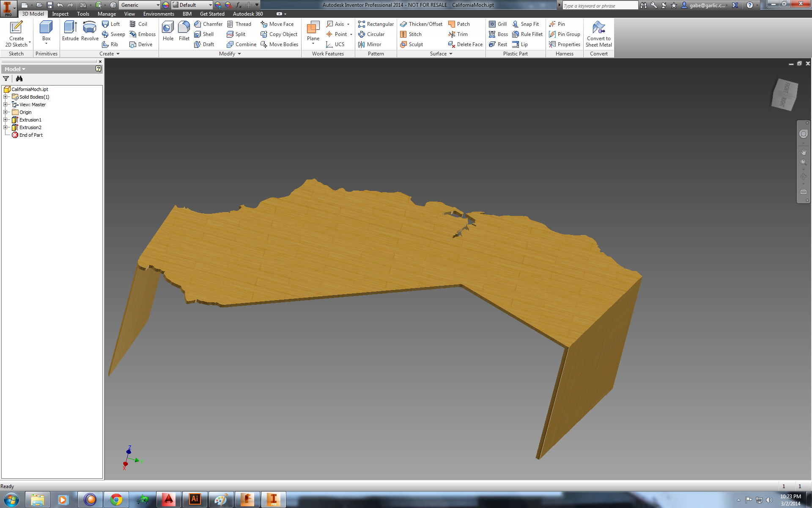Choose the Move Bodies tool

tap(279, 44)
